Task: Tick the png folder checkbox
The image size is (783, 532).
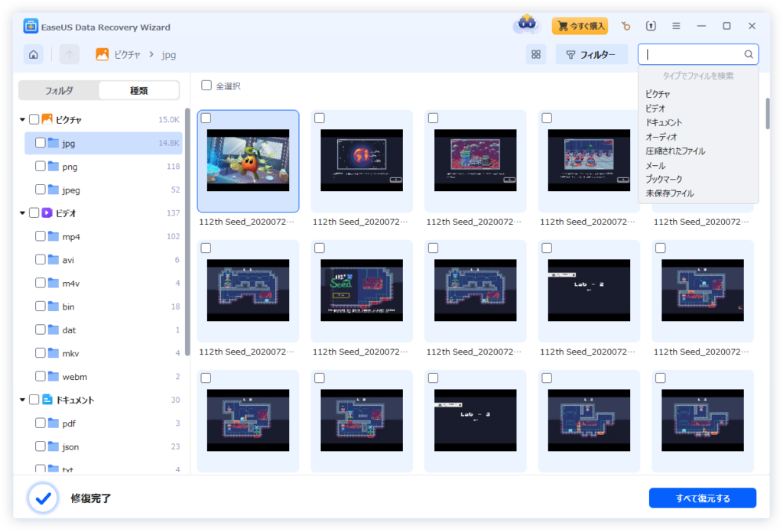Action: click(41, 167)
